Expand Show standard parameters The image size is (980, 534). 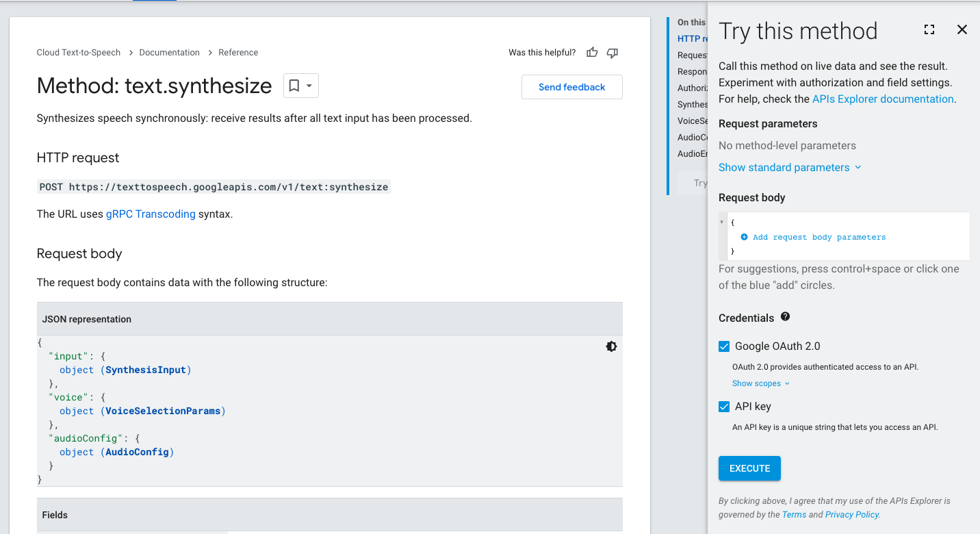[x=790, y=168]
